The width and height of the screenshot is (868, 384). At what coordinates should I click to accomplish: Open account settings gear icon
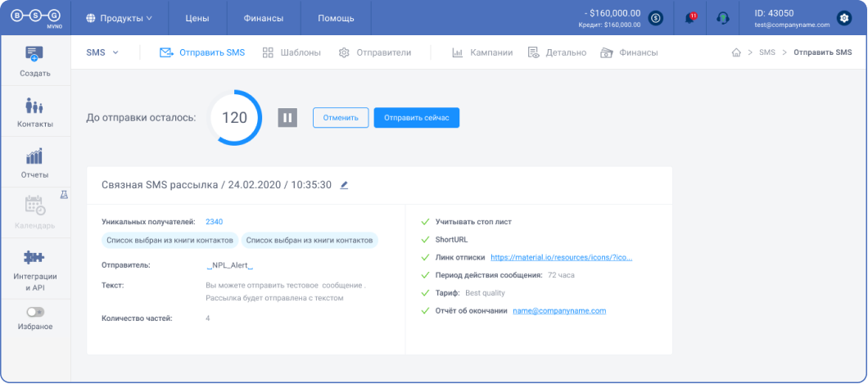tap(843, 18)
